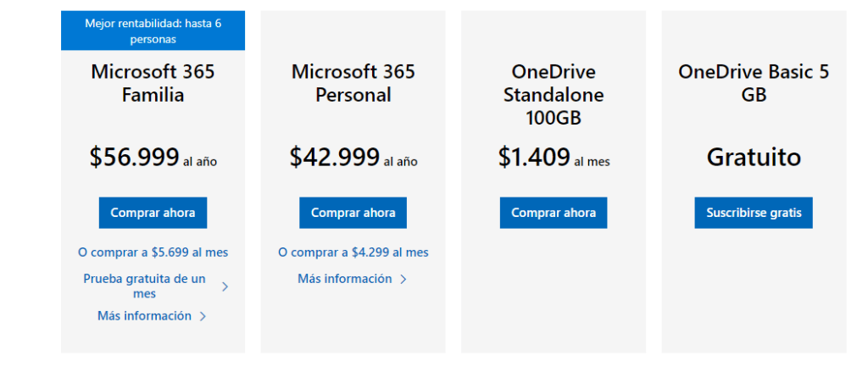This screenshot has height=372, width=868.
Task: Click the arrow next to Familia's Más información
Action: pos(203,317)
